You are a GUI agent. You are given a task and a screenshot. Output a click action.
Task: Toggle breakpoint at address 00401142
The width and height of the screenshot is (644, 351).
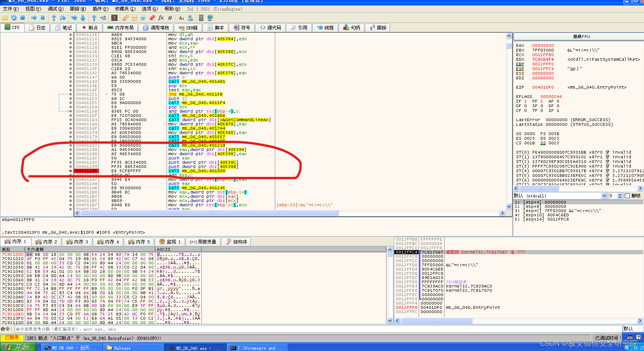click(x=70, y=73)
